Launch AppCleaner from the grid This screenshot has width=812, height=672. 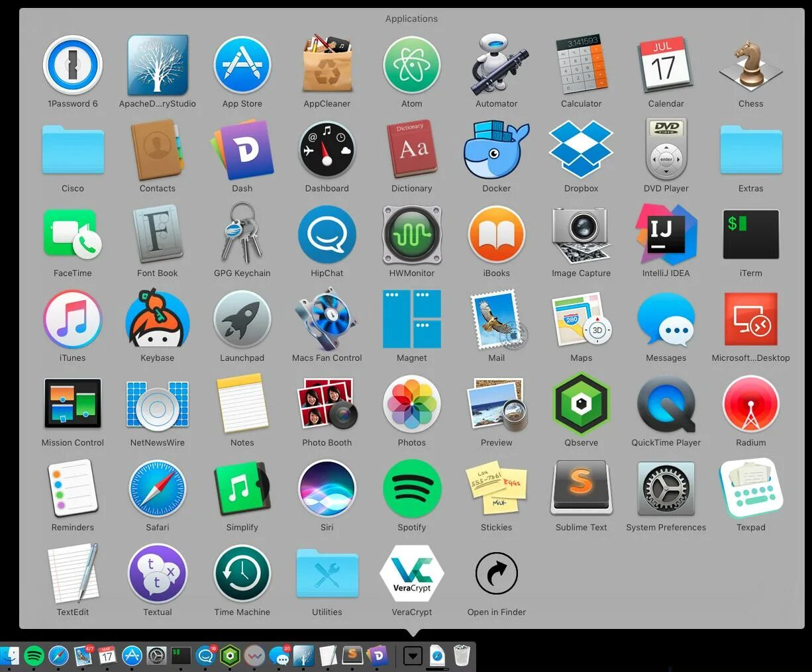(x=327, y=66)
